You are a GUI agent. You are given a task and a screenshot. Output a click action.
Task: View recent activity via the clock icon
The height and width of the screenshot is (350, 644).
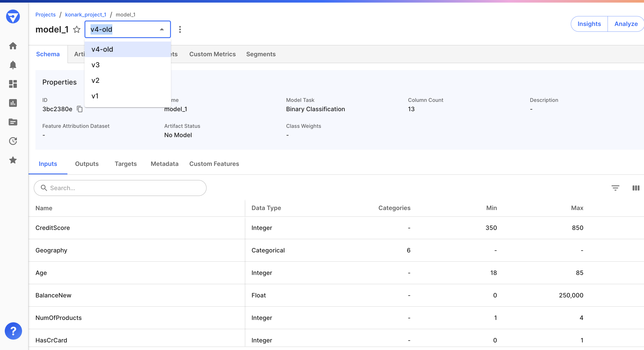tap(13, 141)
